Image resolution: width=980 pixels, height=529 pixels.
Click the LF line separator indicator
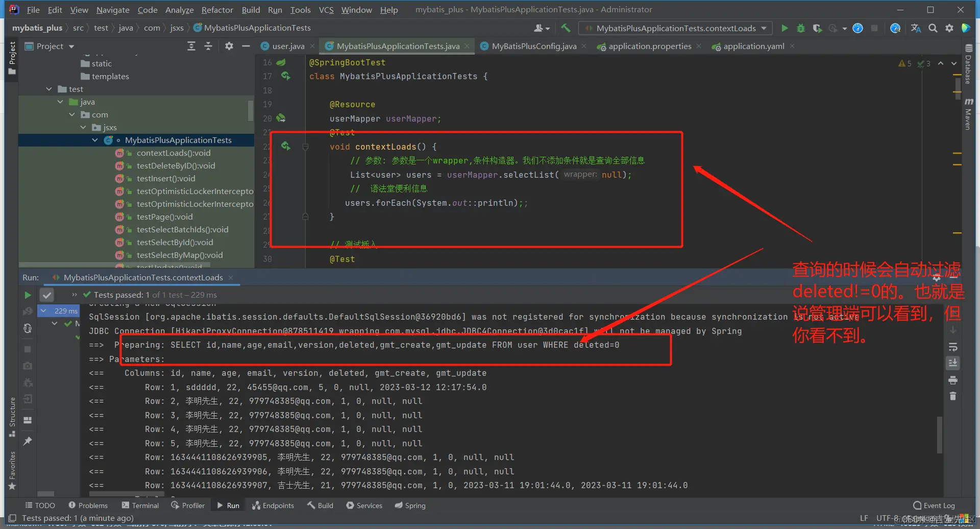point(864,518)
